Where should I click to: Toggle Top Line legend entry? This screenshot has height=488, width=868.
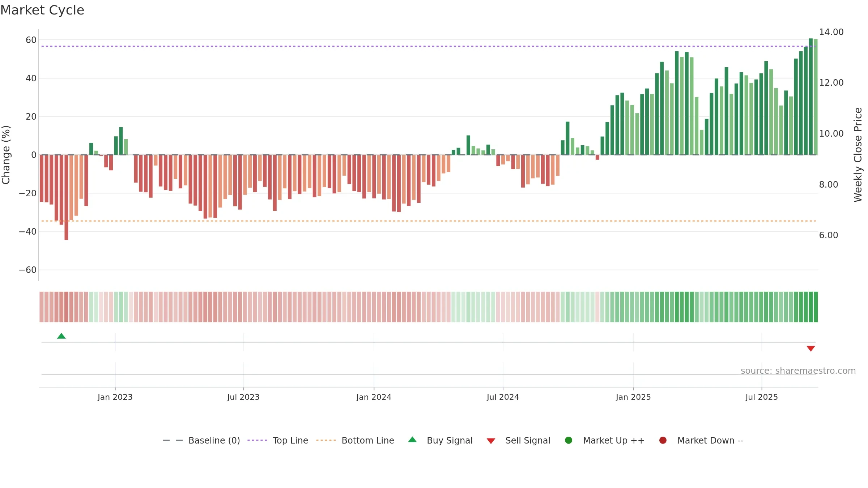tap(278, 440)
